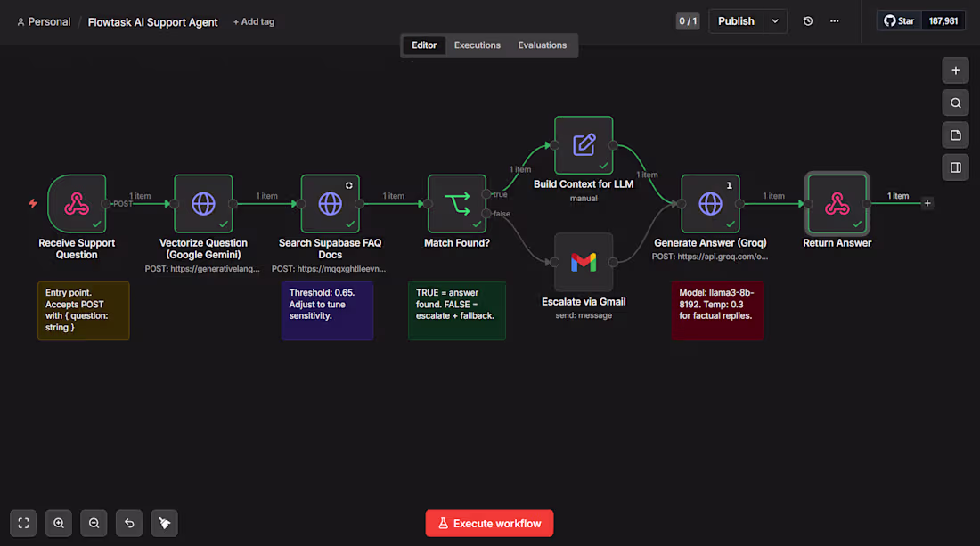Click the Publish button
Viewport: 980px width, 546px height.
point(736,21)
